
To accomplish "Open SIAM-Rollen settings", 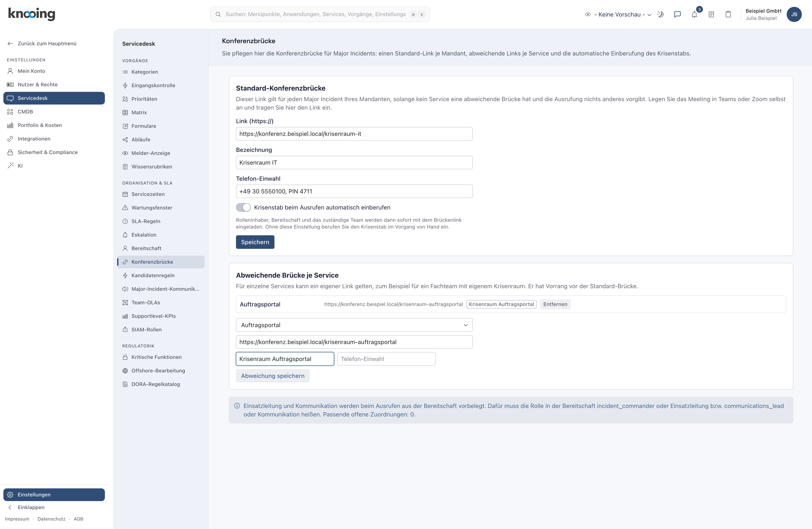I will [161, 329].
